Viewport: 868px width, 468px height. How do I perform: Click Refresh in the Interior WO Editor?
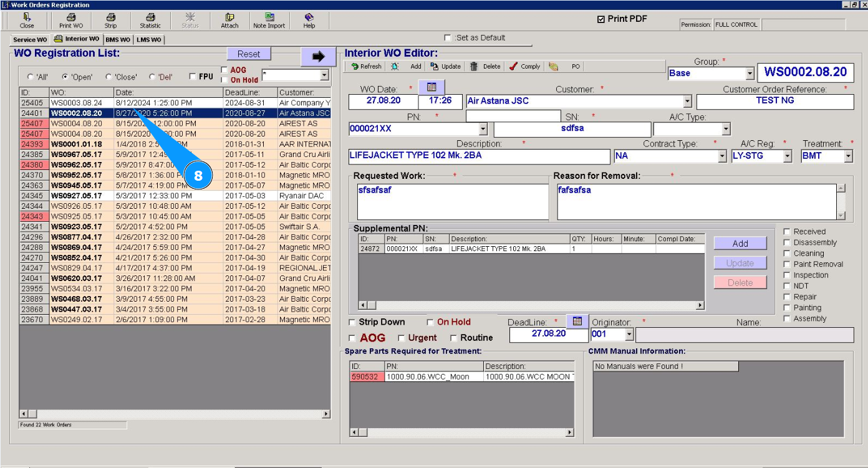366,66
